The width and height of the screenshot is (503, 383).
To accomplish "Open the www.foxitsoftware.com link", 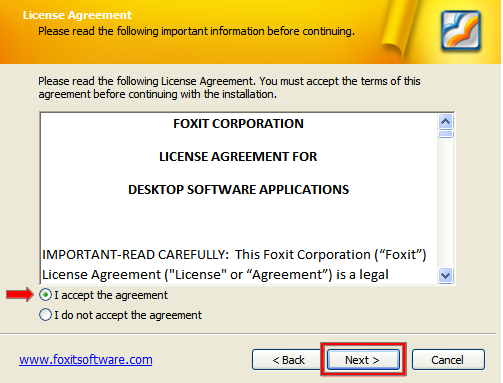I will pos(86,360).
